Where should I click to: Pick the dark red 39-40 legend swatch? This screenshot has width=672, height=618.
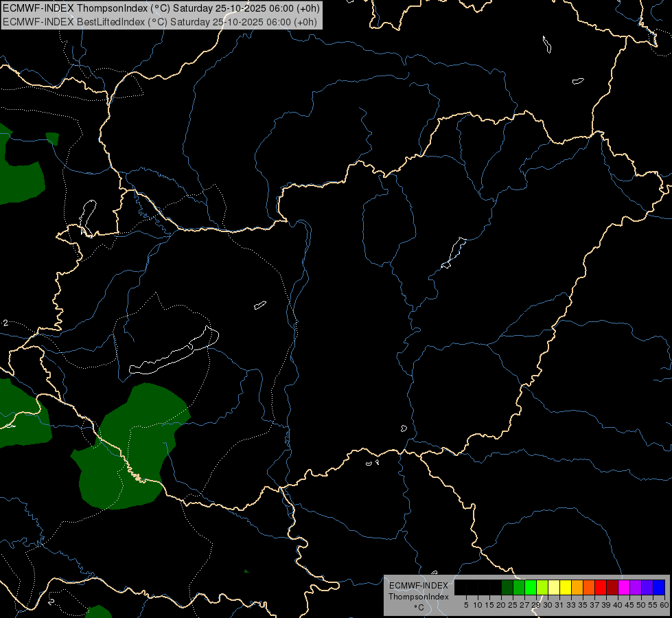coord(612,587)
